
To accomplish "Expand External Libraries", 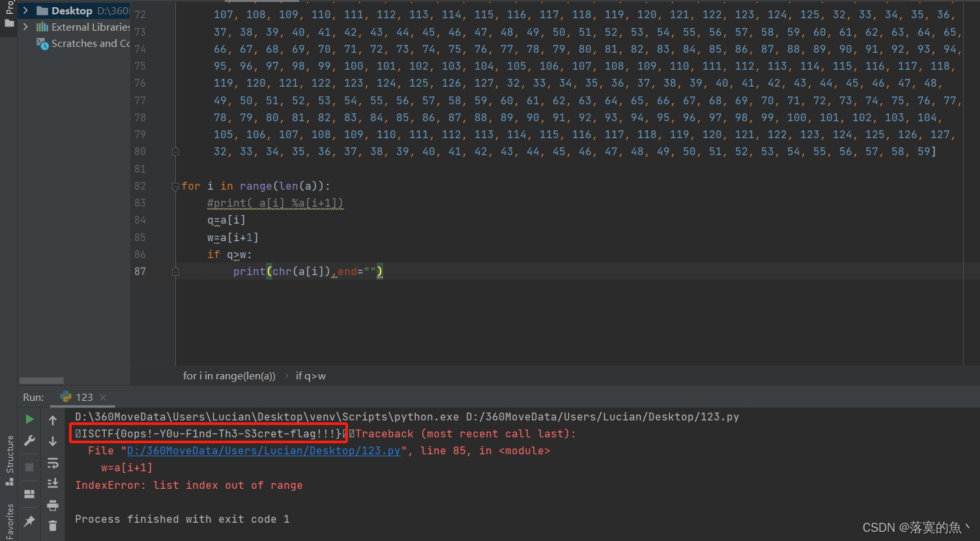I will [26, 27].
